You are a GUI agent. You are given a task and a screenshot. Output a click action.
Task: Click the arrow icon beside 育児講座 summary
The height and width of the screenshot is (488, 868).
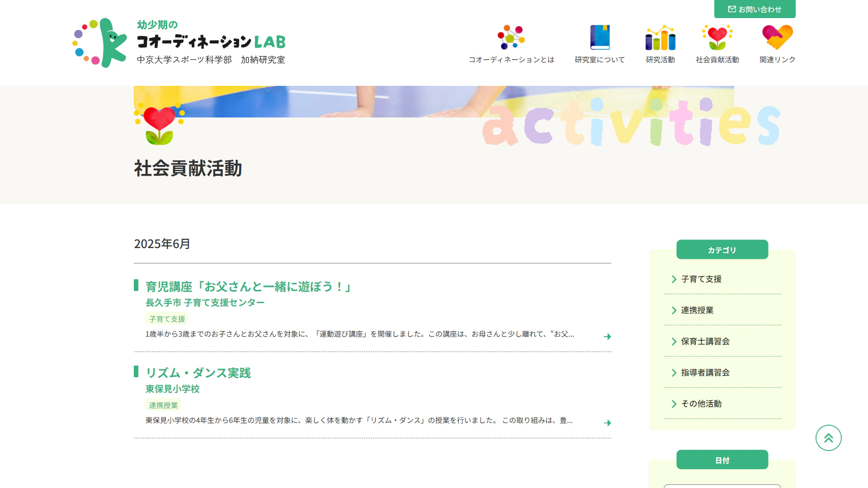pyautogui.click(x=607, y=337)
